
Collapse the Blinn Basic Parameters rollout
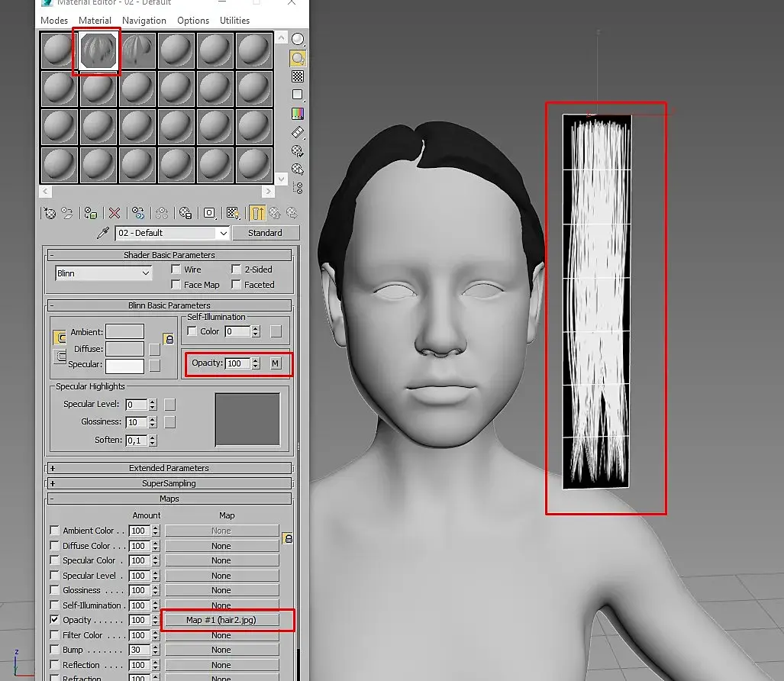169,305
